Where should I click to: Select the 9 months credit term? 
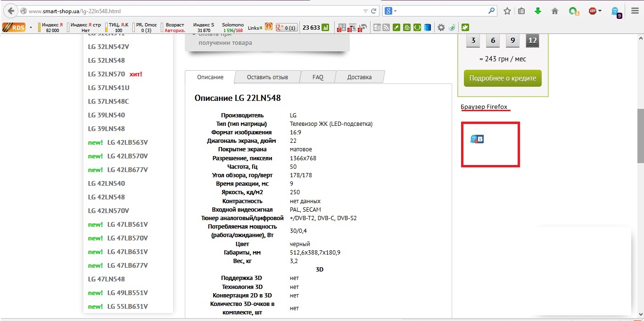point(512,41)
